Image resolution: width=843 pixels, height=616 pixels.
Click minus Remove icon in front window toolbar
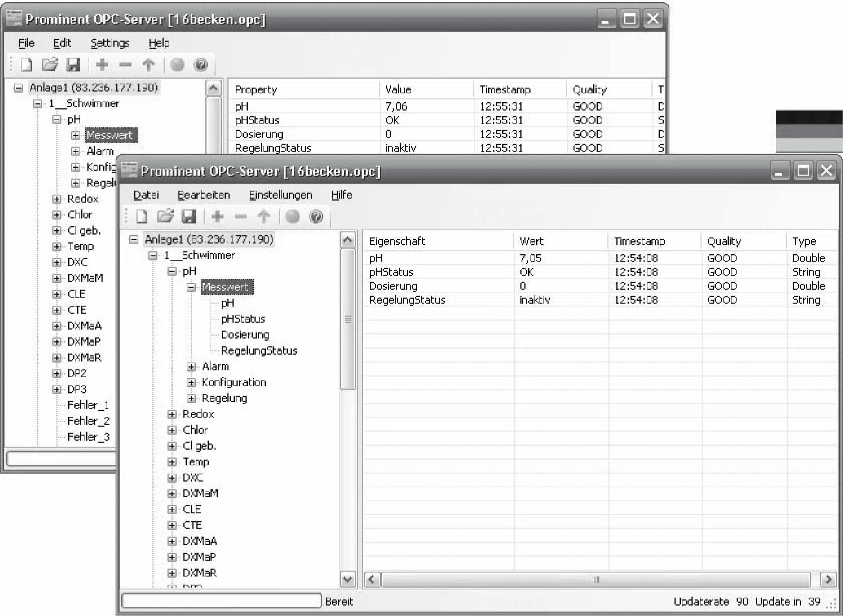pos(241,217)
